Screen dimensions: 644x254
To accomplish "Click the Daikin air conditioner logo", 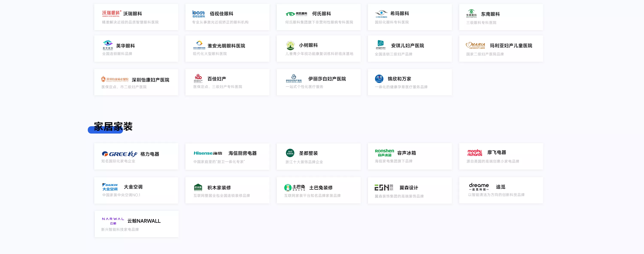I will click(110, 187).
